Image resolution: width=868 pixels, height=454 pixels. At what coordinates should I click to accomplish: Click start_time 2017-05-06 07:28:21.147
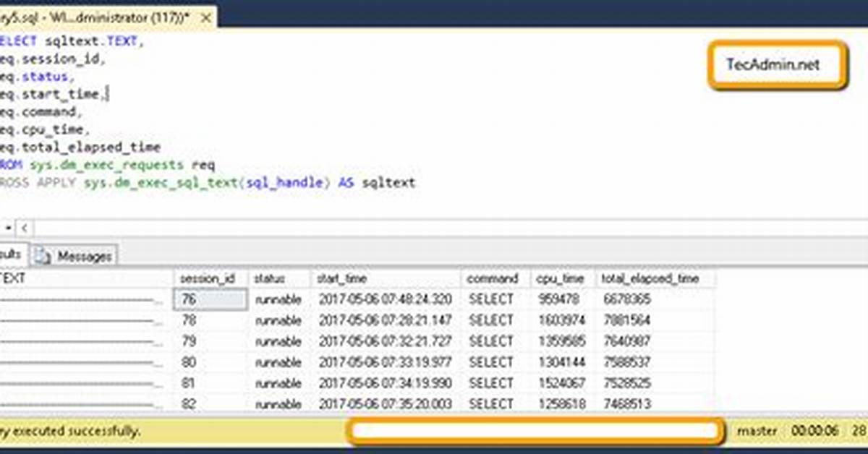[386, 320]
